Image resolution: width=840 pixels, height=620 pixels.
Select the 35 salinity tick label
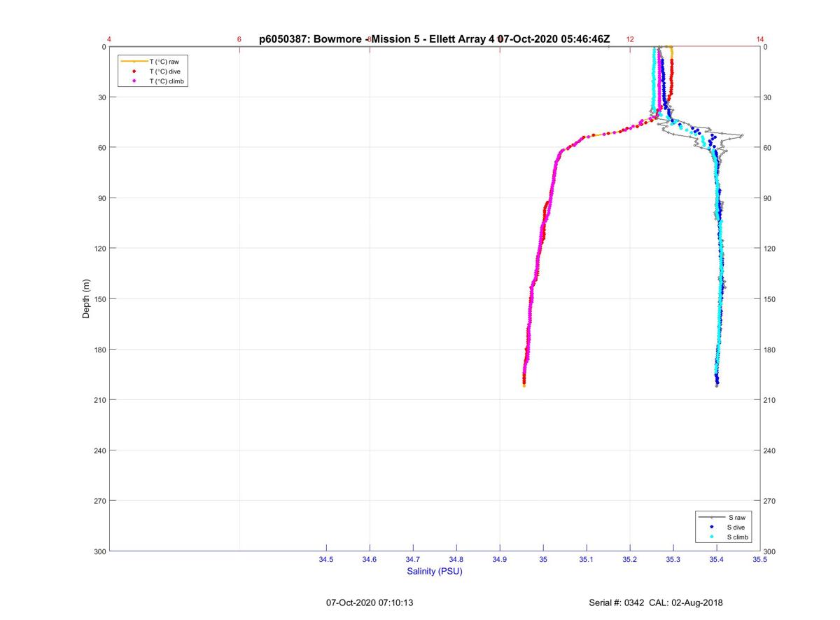point(543,560)
